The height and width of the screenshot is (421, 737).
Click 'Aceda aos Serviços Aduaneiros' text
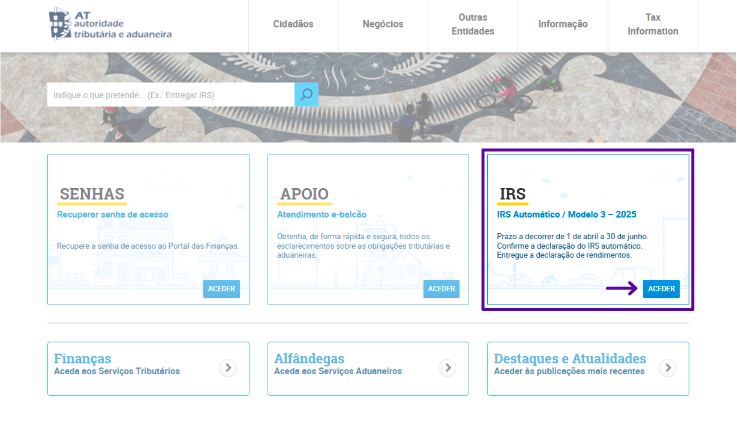pyautogui.click(x=338, y=371)
